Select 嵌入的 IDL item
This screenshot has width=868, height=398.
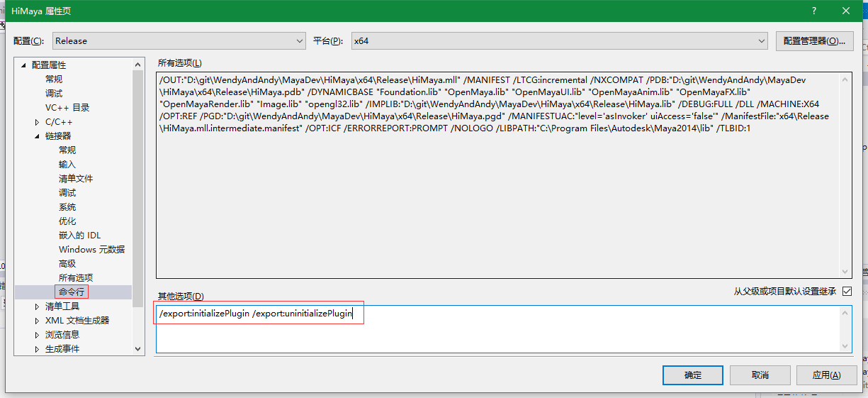(x=80, y=236)
